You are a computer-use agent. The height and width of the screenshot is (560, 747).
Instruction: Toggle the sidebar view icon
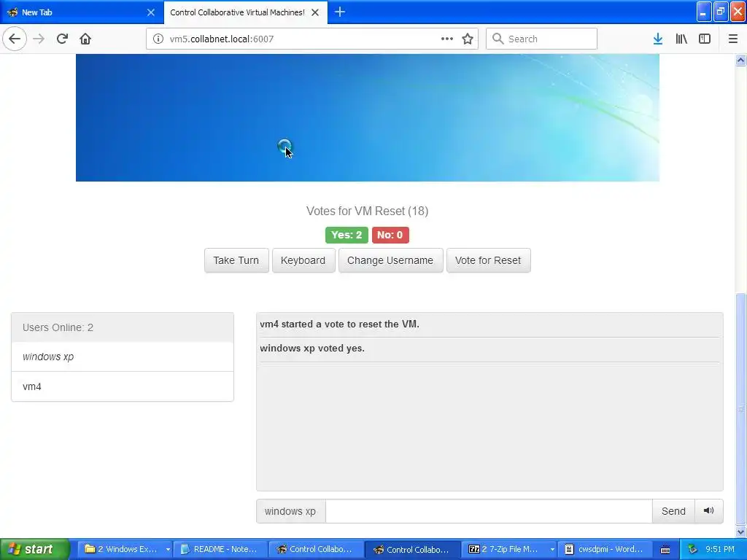[x=705, y=39]
